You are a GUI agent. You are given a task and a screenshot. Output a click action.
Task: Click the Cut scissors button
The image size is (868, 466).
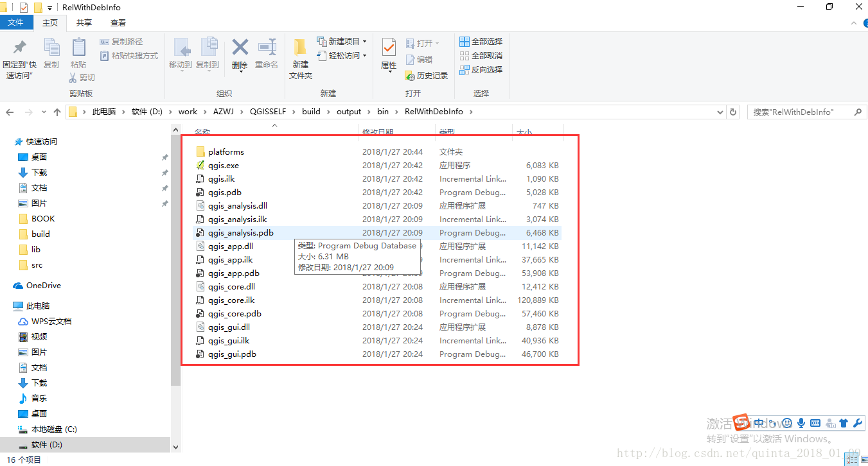pyautogui.click(x=82, y=77)
